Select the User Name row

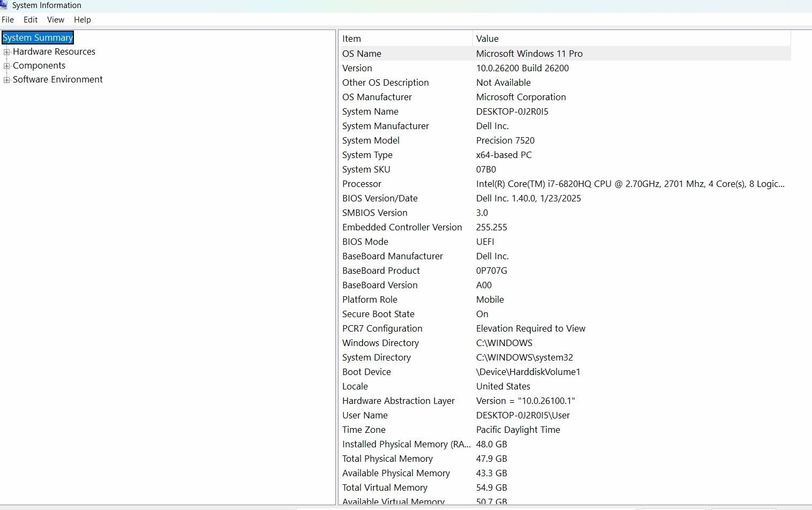pos(565,415)
